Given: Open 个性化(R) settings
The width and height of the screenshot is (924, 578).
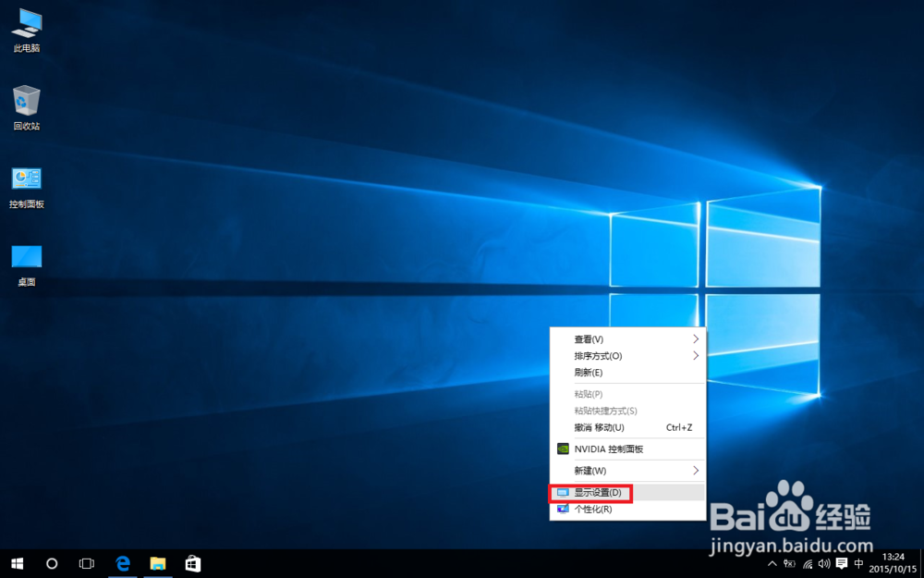Looking at the screenshot, I should tap(592, 510).
